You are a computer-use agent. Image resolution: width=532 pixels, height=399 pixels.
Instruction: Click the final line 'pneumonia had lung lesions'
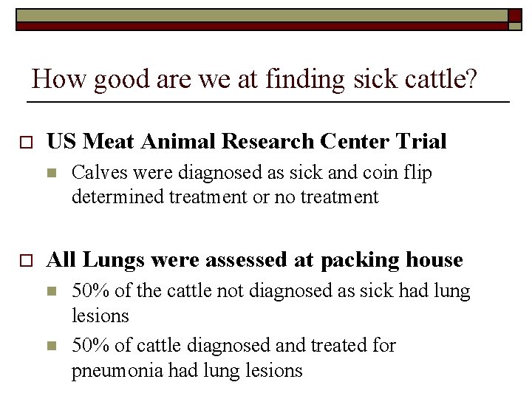tap(187, 369)
